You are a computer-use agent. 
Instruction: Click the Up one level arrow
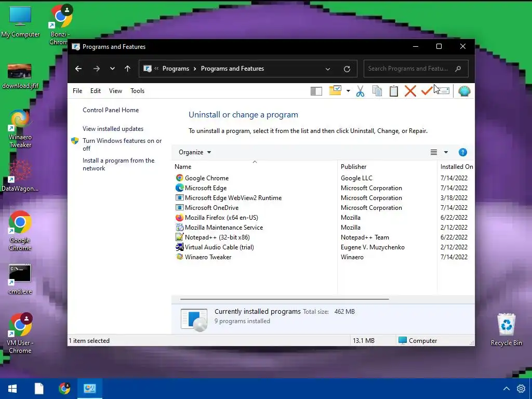(128, 69)
